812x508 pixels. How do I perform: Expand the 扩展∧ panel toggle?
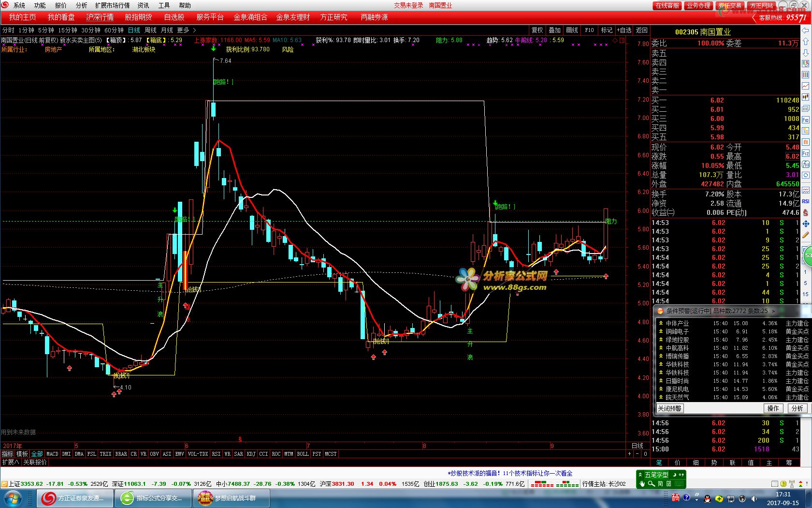[x=11, y=462]
